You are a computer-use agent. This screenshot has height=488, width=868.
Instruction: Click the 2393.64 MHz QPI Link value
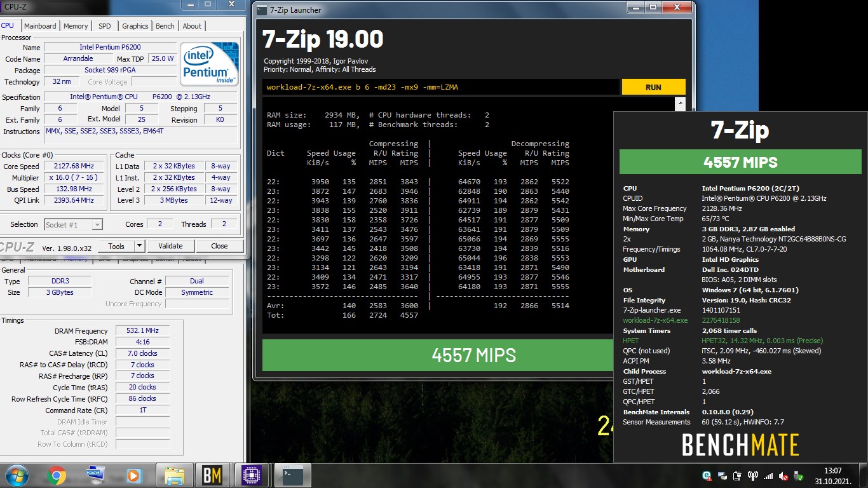74,200
